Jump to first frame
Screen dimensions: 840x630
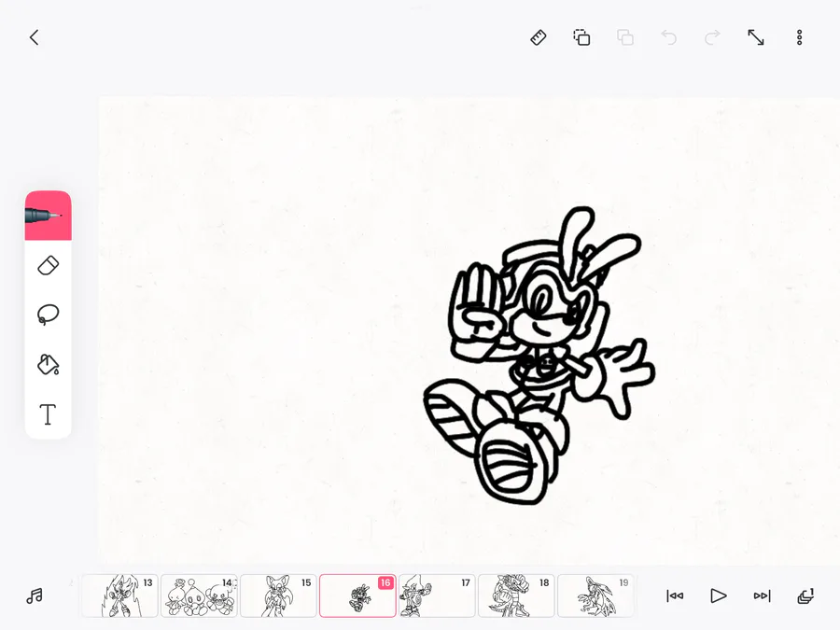[675, 595]
